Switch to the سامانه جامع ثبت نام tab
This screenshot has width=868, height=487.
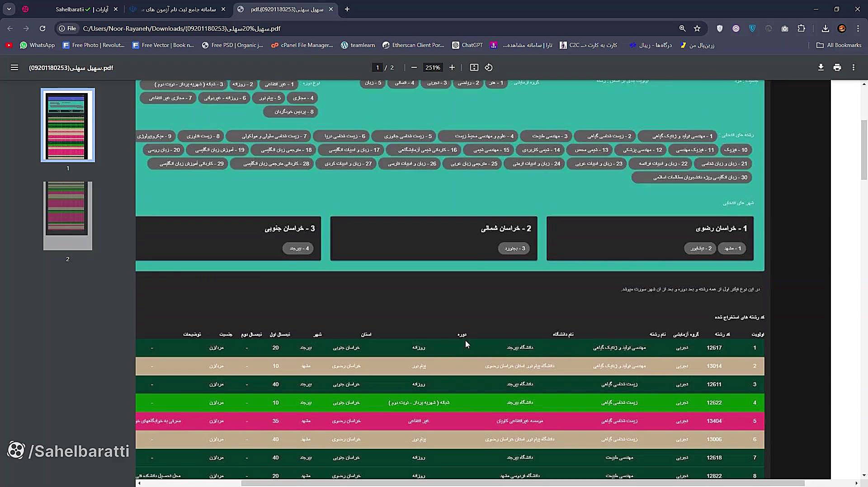(178, 9)
